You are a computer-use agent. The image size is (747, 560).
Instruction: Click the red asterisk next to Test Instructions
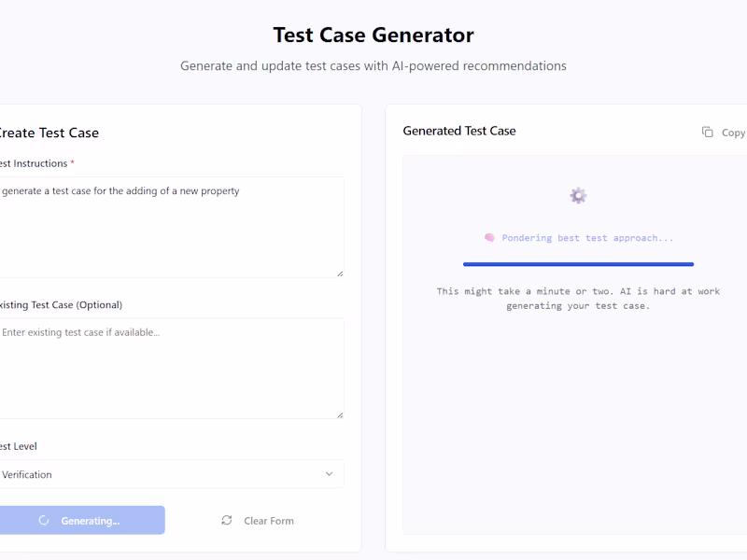coord(73,162)
